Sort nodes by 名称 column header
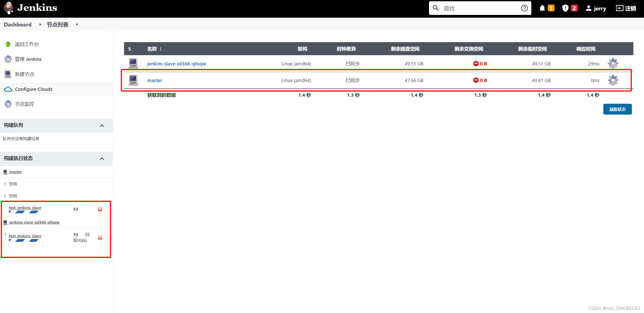Viewport: 644px width, 313px height. (154, 49)
